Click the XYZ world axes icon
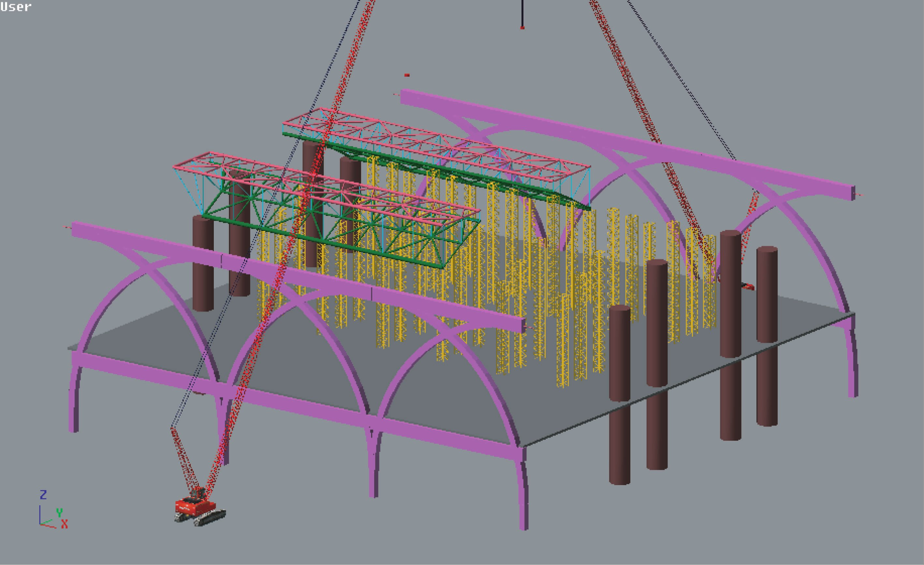This screenshot has height=565, width=924. tap(54, 510)
